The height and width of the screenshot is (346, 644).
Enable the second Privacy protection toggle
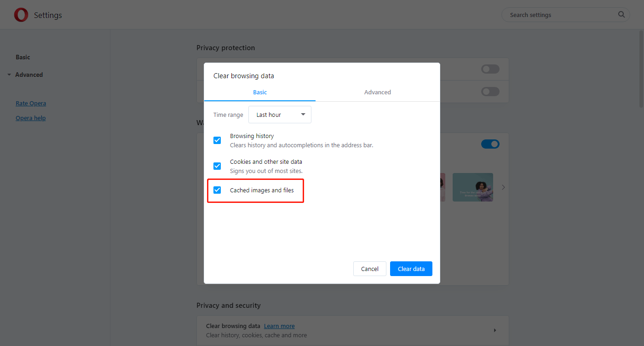coord(490,91)
